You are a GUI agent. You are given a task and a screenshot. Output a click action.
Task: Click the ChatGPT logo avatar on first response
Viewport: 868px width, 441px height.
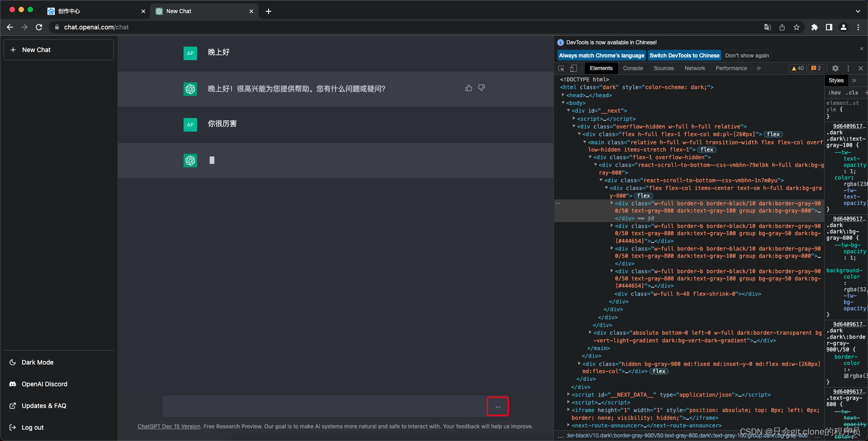[190, 89]
